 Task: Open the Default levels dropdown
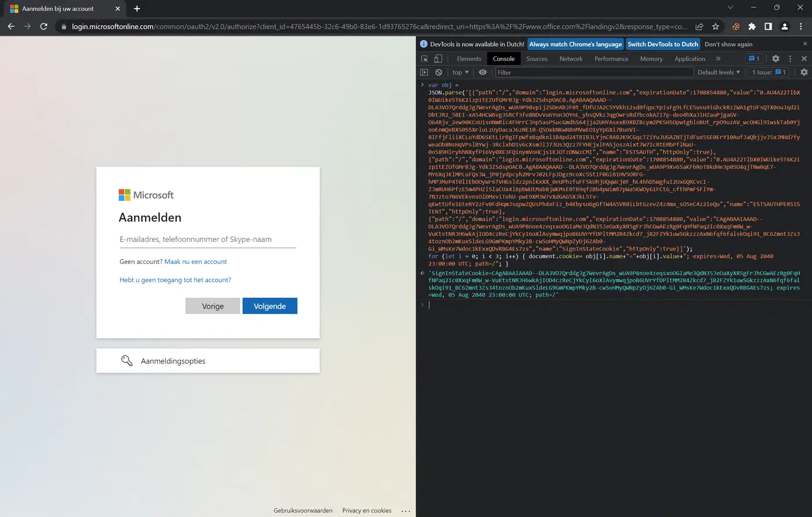[x=719, y=73]
